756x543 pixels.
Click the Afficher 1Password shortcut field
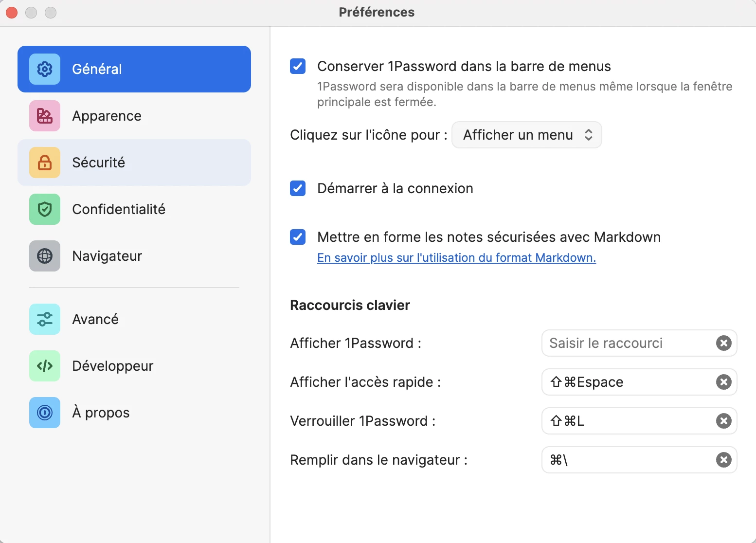click(639, 343)
